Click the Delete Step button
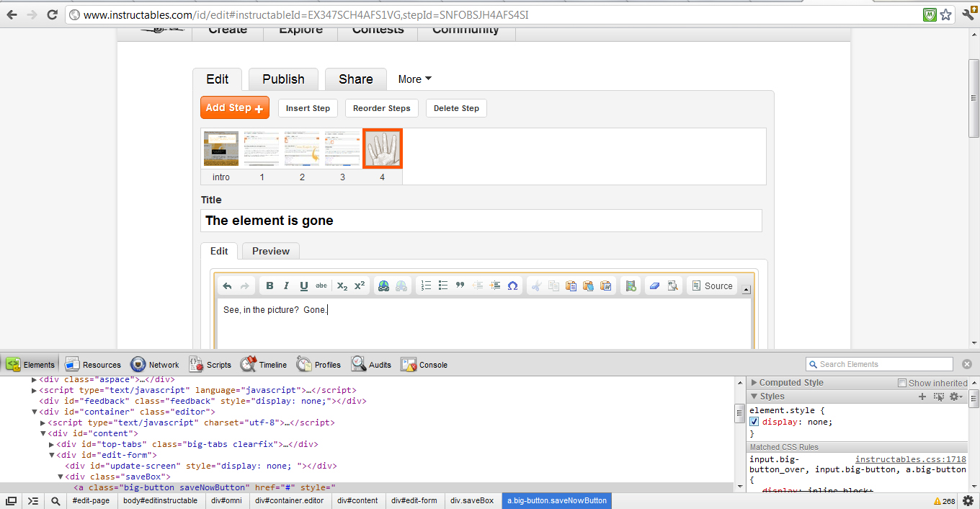The height and width of the screenshot is (509, 980). pos(457,108)
